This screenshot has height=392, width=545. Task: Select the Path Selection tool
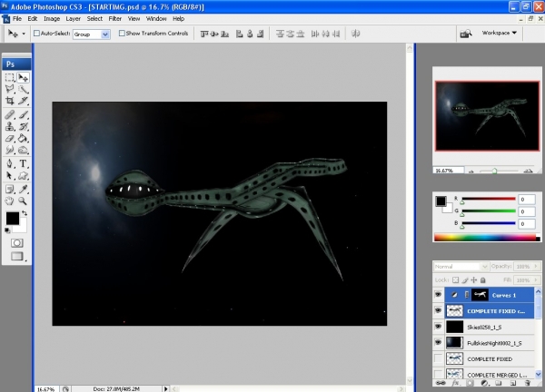10,176
